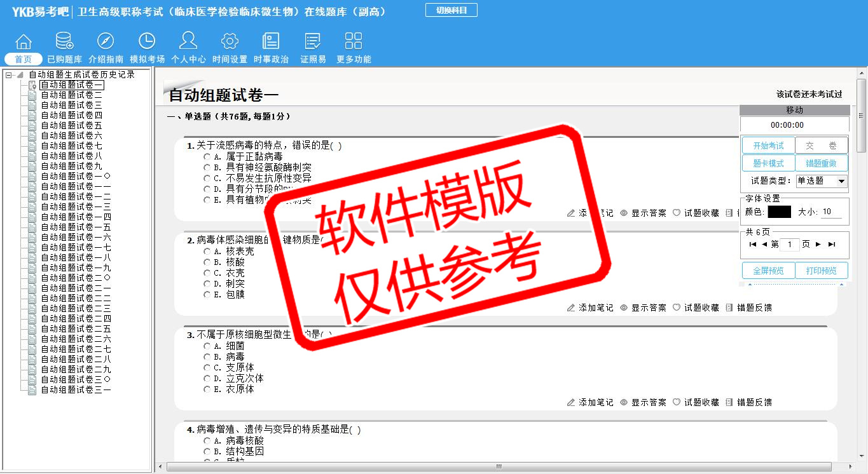Screen dimensions: 868x474
Task: Click the 首页 home icon
Action: 24,42
